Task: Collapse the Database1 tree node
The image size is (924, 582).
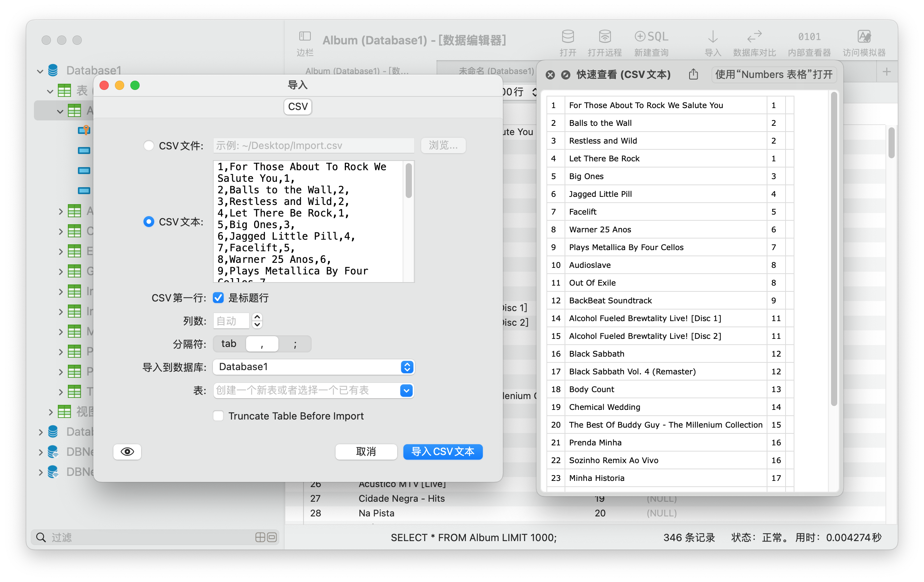Action: (x=40, y=71)
